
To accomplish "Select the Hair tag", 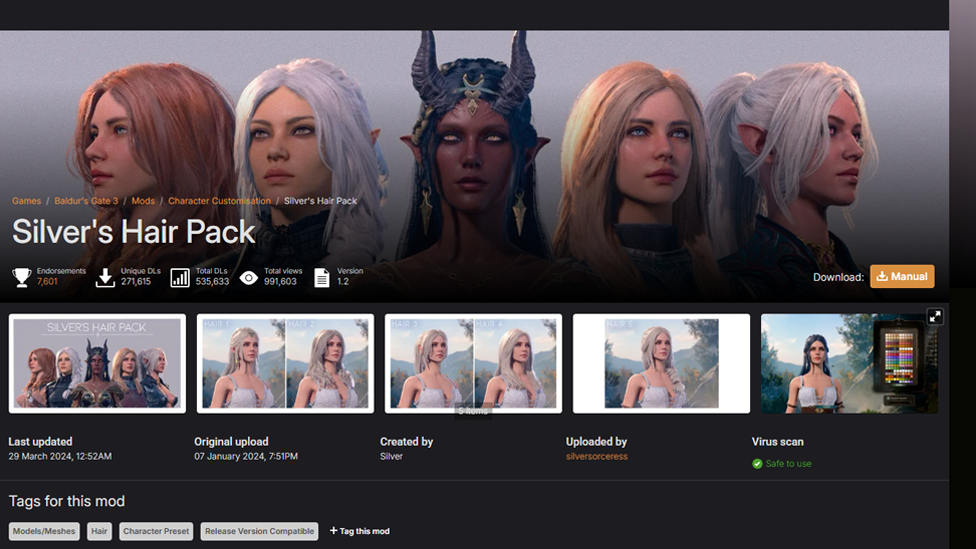I will pyautogui.click(x=99, y=531).
